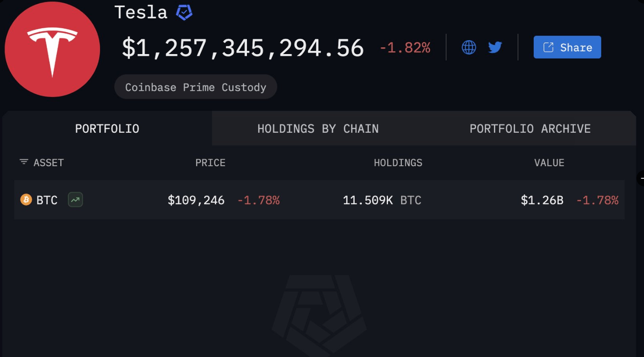Switch to the PORTFOLIO tab
Image resolution: width=644 pixels, height=357 pixels.
107,129
